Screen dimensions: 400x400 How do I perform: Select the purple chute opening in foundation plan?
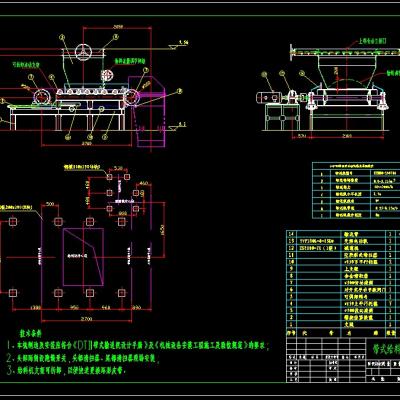click(x=83, y=257)
